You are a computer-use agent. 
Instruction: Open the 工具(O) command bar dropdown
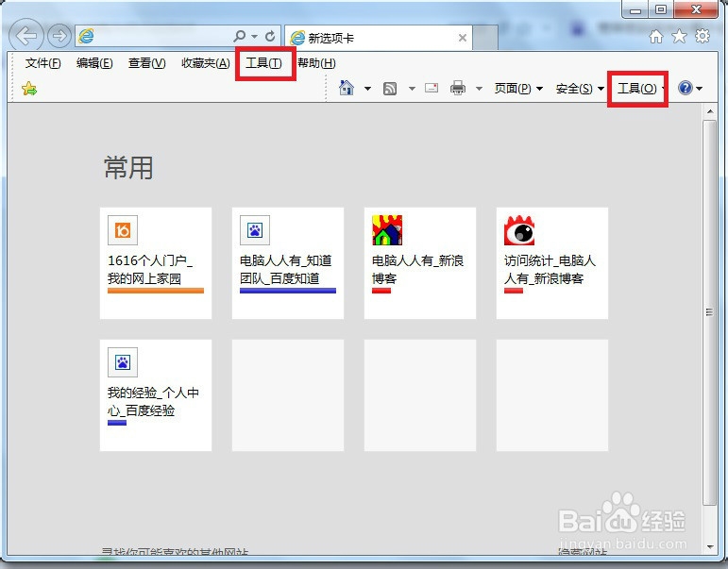(639, 88)
